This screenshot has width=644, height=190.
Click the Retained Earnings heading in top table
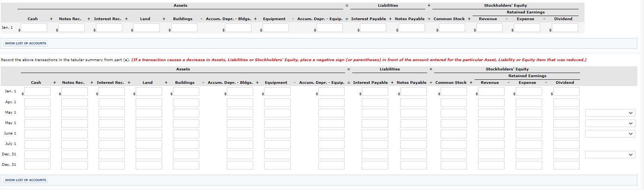coord(526,12)
